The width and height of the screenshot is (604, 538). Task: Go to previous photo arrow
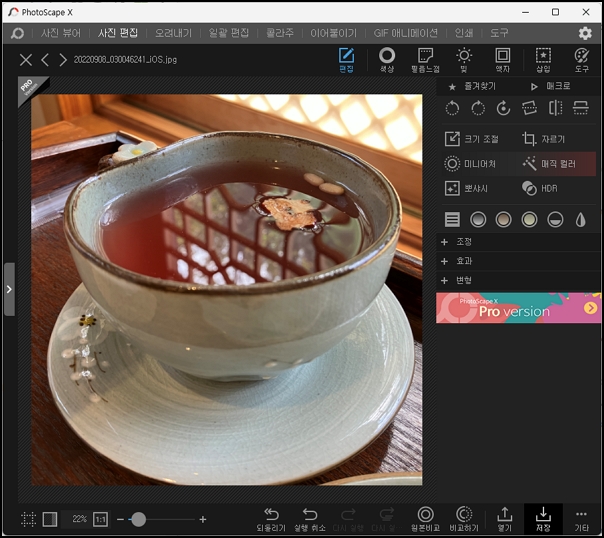(x=45, y=60)
